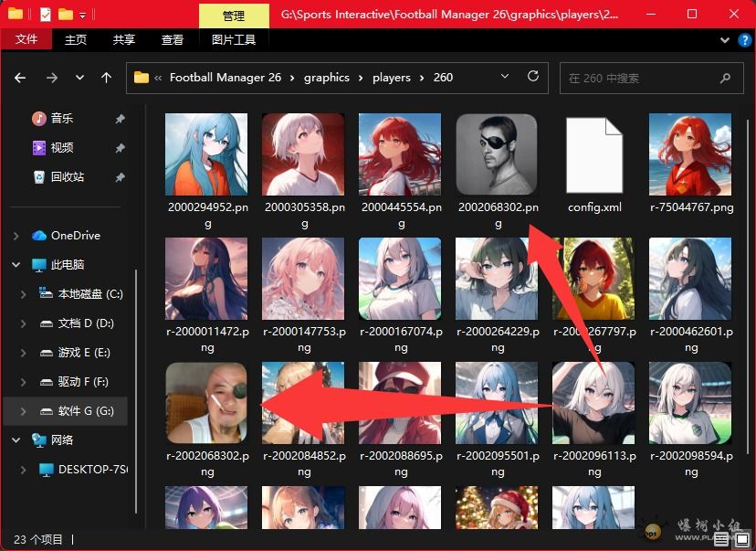
Task: Open the 2002068302.png eyepatch portrait
Action: (497, 153)
